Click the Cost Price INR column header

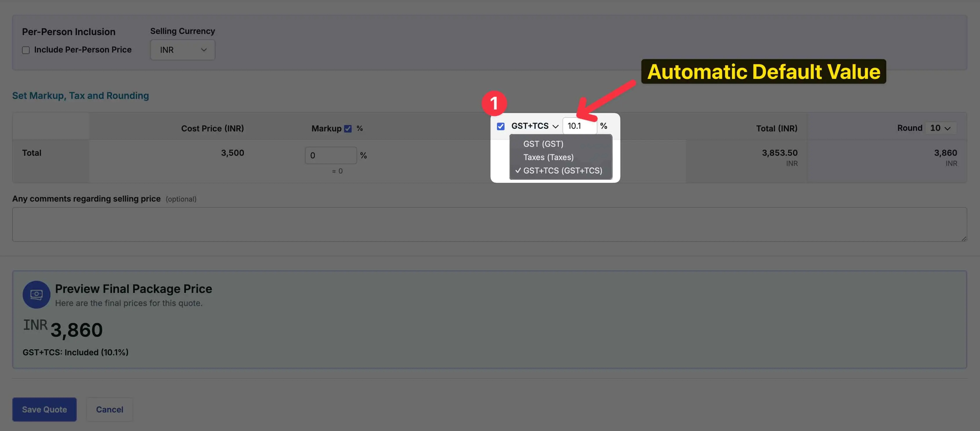point(212,127)
